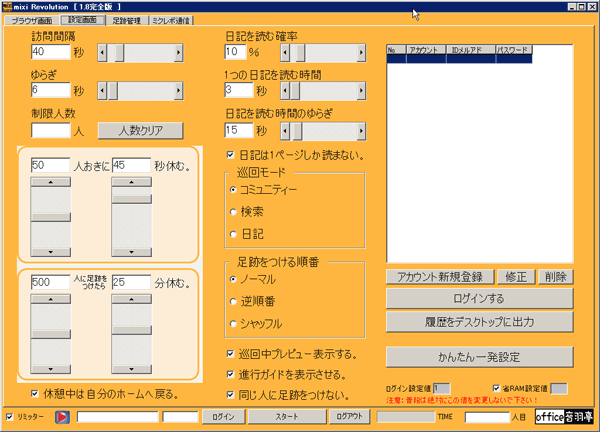Click かんたん一発設定 button
This screenshot has height=432, width=600.
click(x=479, y=357)
